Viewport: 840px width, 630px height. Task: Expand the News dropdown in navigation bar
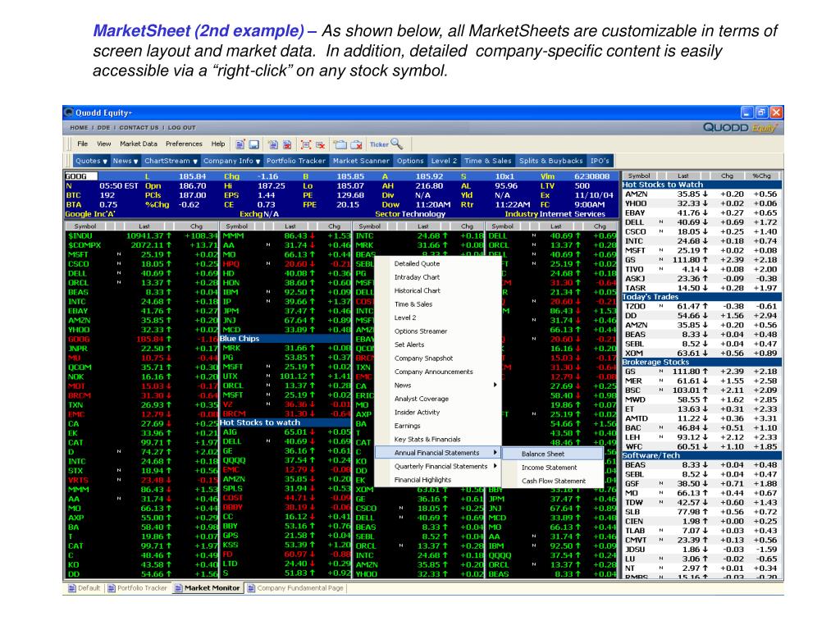126,161
